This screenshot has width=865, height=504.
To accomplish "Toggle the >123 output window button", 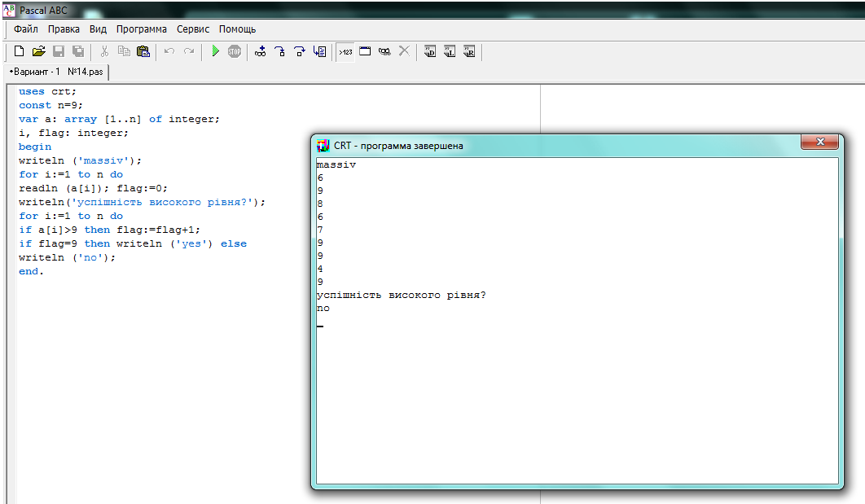I will tap(345, 52).
